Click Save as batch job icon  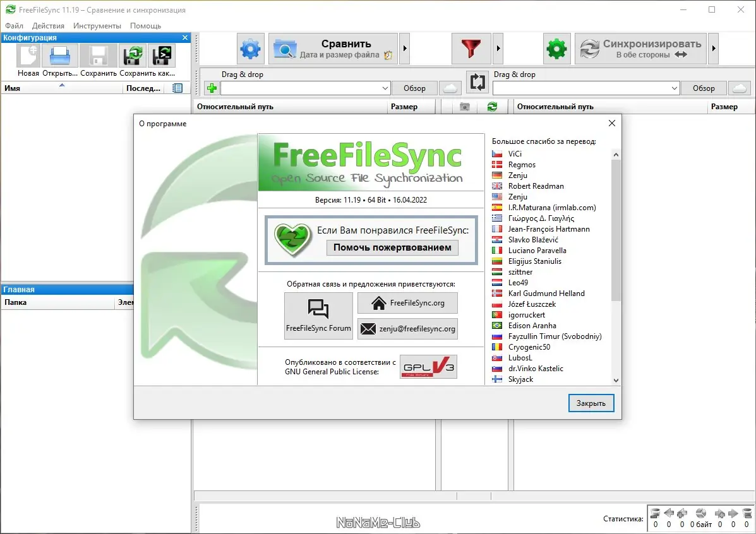(162, 56)
